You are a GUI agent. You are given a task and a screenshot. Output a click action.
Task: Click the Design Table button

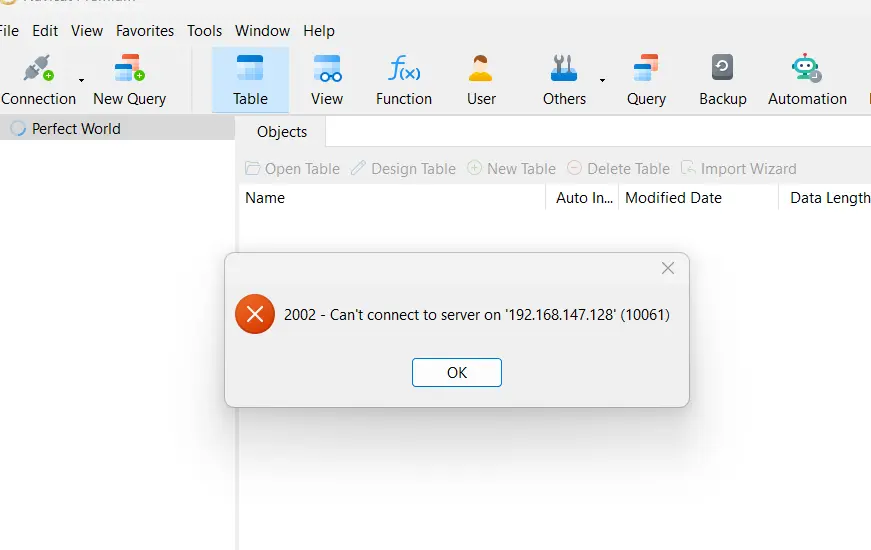[x=403, y=168]
